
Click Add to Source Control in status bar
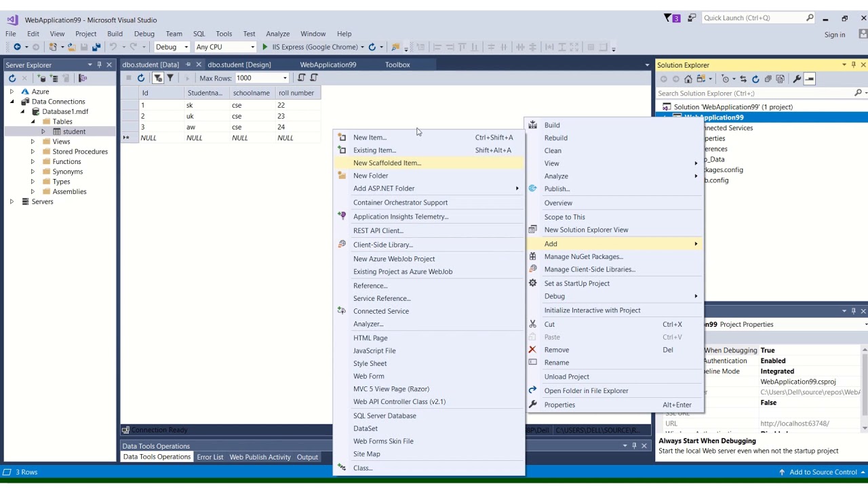[823, 472]
